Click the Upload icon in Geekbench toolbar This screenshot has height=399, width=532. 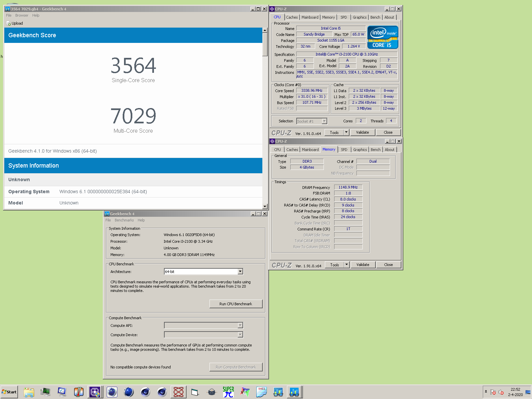[x=8, y=23]
